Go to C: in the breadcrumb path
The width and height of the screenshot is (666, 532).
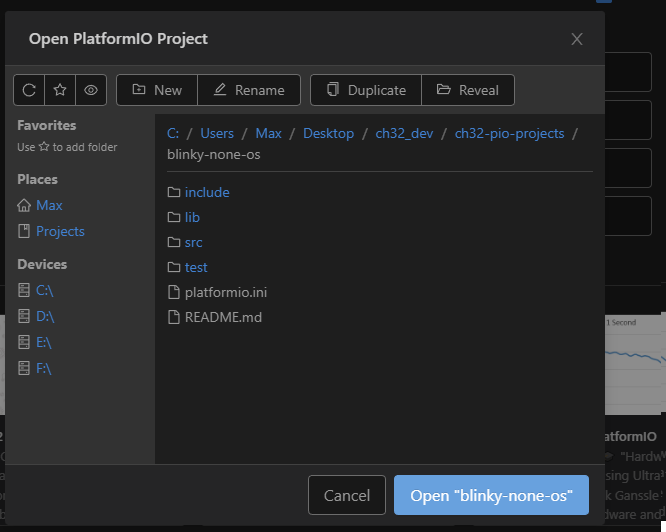coord(173,133)
